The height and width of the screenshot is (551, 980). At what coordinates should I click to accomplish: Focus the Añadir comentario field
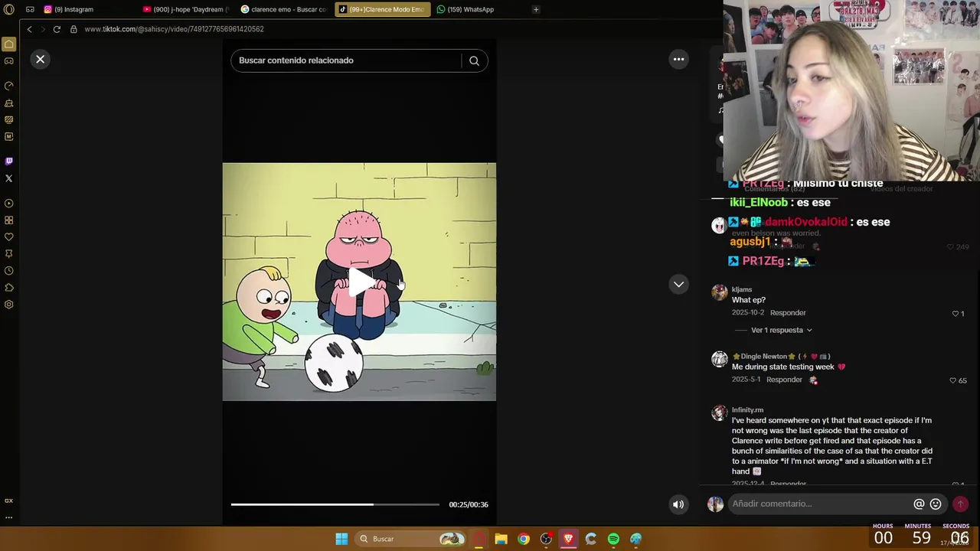click(x=819, y=504)
